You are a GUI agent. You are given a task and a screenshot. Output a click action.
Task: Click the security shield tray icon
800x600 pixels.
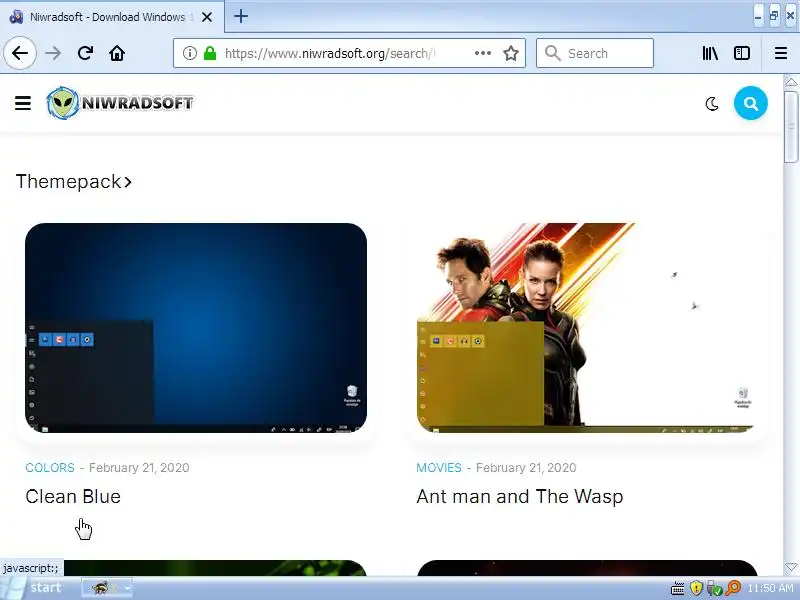696,588
